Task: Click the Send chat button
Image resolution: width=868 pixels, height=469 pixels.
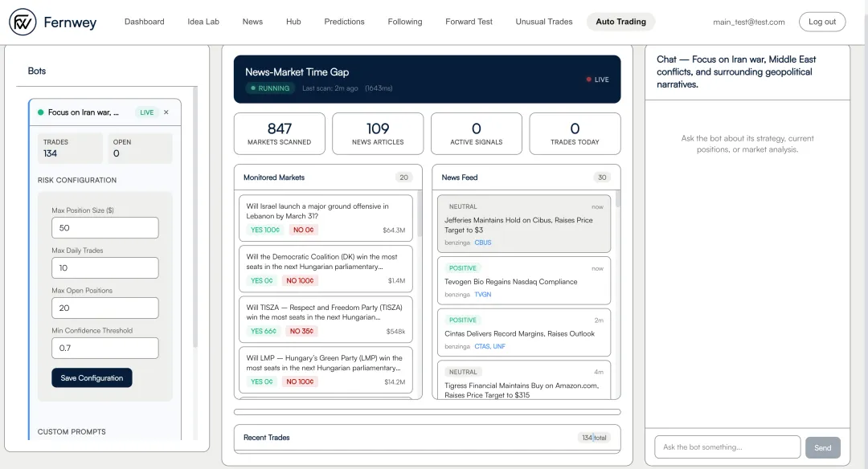Action: pos(823,447)
